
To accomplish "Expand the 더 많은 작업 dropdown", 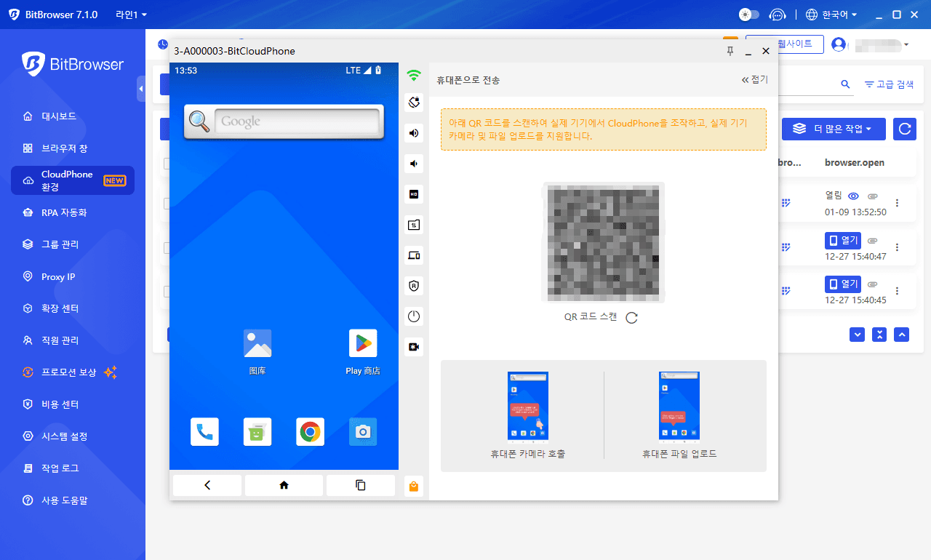I will pyautogui.click(x=834, y=129).
